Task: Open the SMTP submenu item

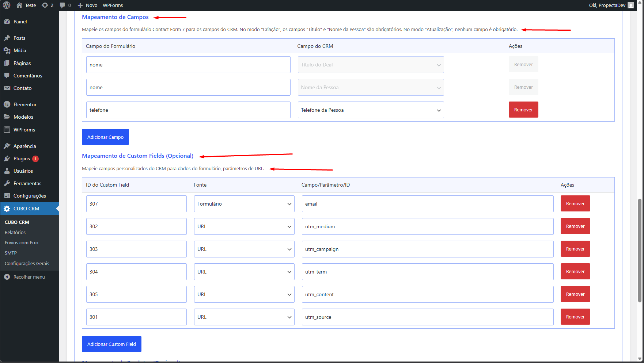Action: [11, 253]
